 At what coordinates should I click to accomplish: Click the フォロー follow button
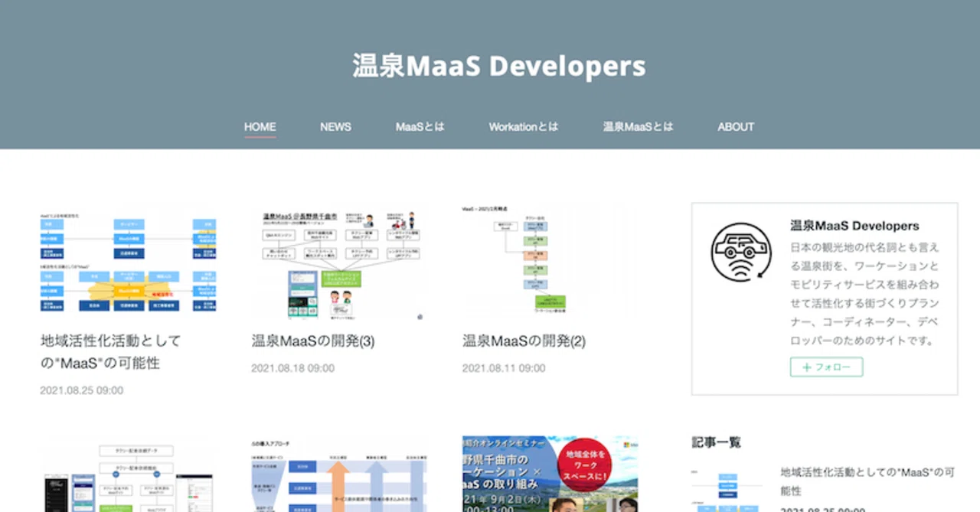(x=826, y=367)
